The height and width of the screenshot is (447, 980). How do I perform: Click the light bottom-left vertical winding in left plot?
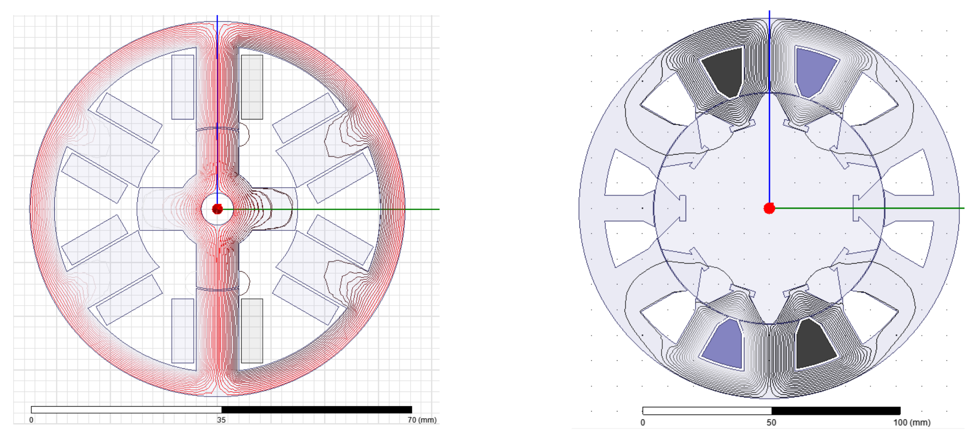183,331
